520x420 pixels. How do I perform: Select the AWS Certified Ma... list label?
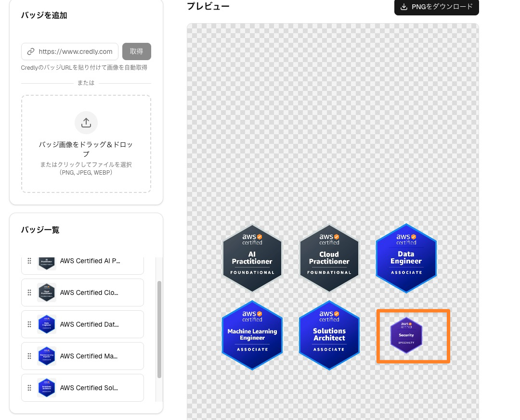(89, 356)
